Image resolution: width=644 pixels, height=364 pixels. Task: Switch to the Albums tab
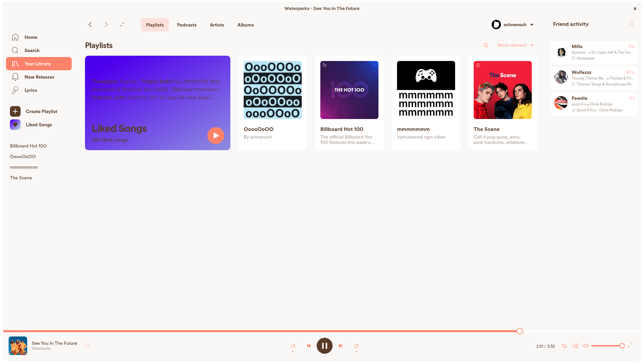[245, 25]
